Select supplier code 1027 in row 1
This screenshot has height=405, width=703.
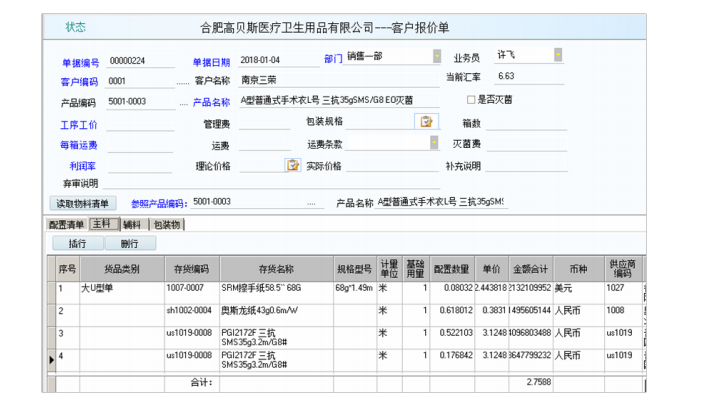[x=622, y=293]
